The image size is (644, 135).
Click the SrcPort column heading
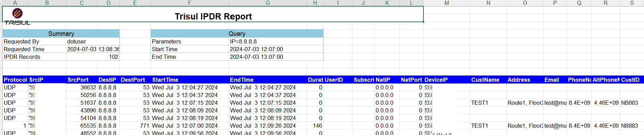point(81,80)
